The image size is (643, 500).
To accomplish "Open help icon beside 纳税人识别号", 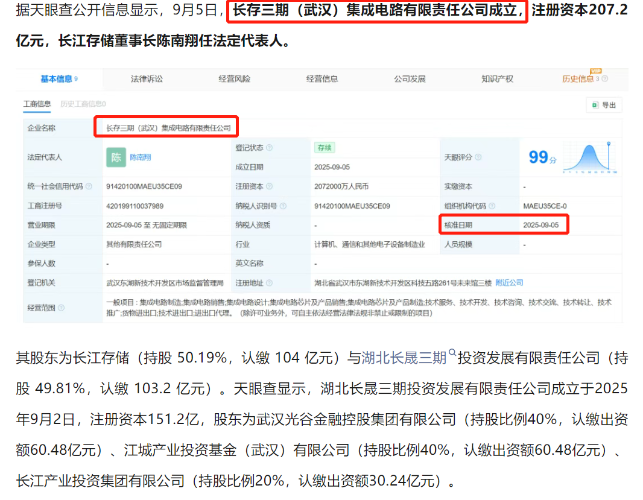I will (x=283, y=206).
